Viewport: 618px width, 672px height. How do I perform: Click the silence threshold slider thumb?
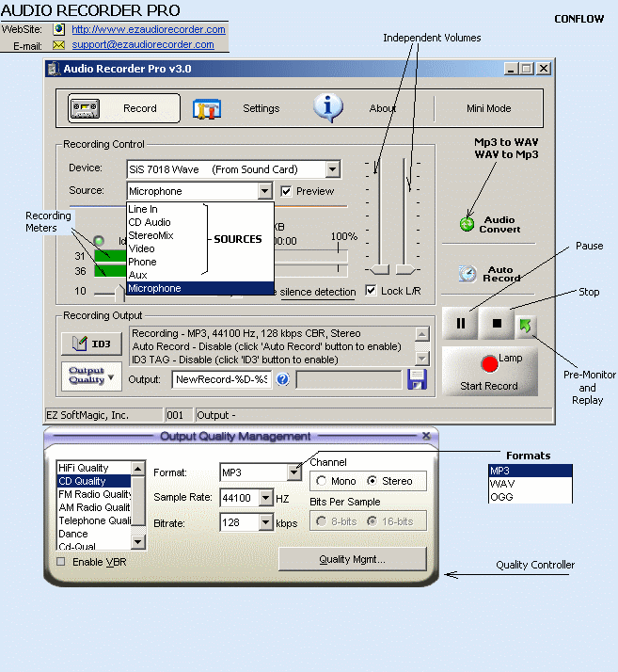tap(119, 293)
